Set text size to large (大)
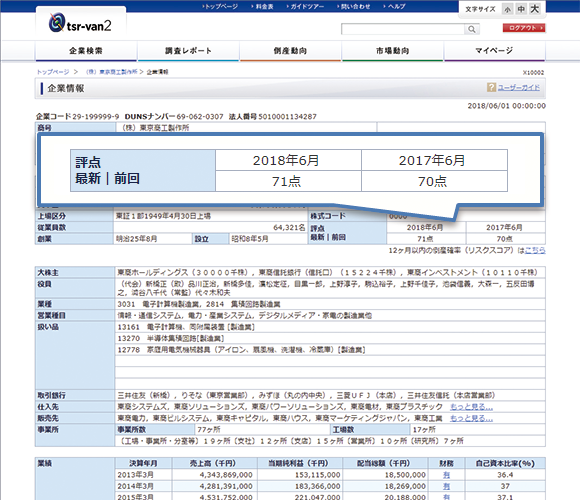This screenshot has height=500, width=580. [x=534, y=9]
